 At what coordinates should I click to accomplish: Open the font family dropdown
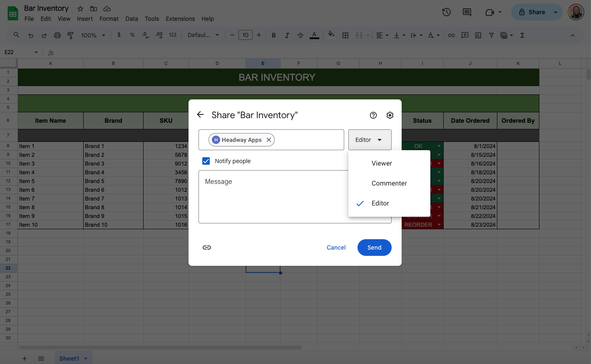click(203, 35)
